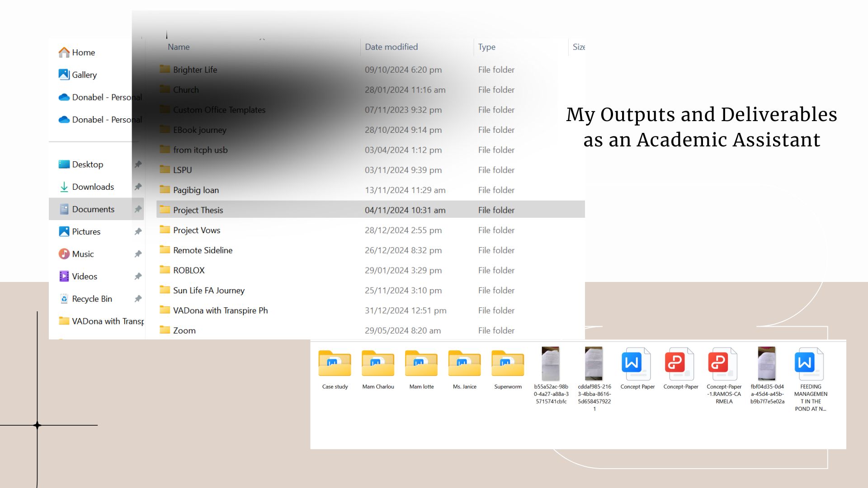Open the Project Thesis folder

point(198,210)
